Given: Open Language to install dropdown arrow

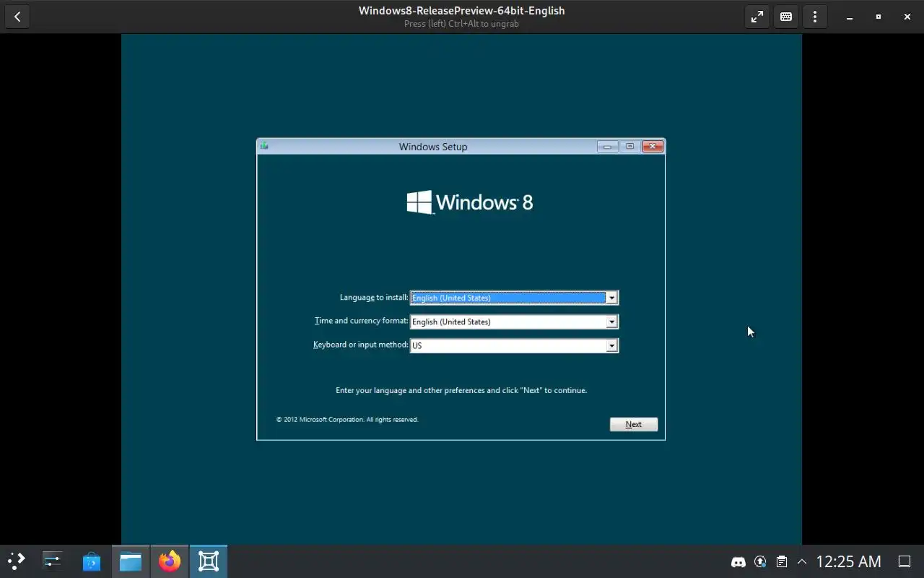Looking at the screenshot, I should coord(611,298).
